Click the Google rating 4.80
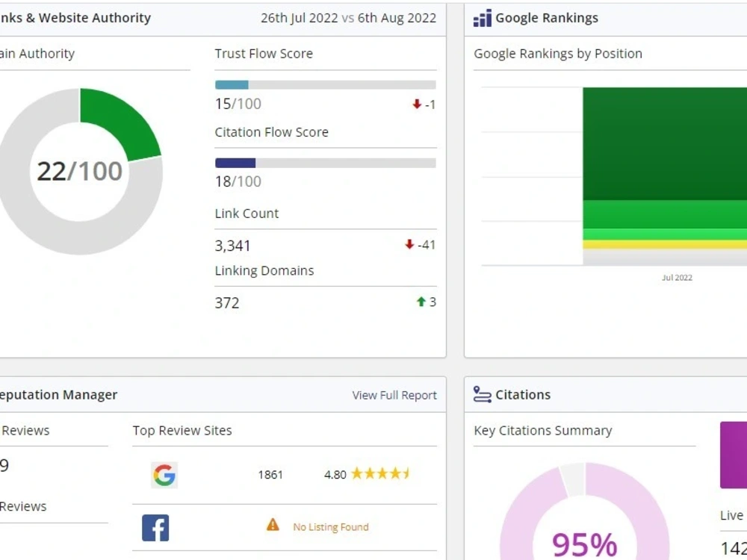 tap(335, 475)
